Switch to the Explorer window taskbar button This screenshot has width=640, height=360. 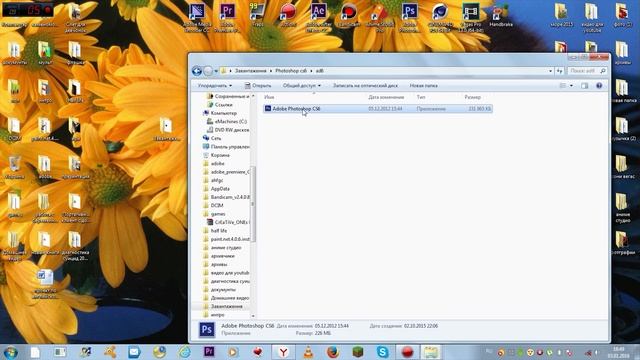click(431, 352)
